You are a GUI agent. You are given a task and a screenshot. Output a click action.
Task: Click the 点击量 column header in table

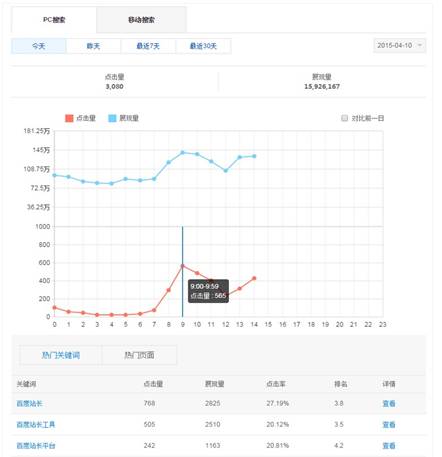(153, 384)
